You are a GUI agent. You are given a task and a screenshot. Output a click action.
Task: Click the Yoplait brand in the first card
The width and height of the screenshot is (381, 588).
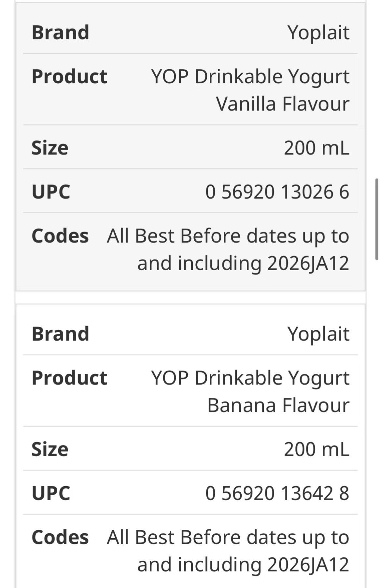click(318, 33)
